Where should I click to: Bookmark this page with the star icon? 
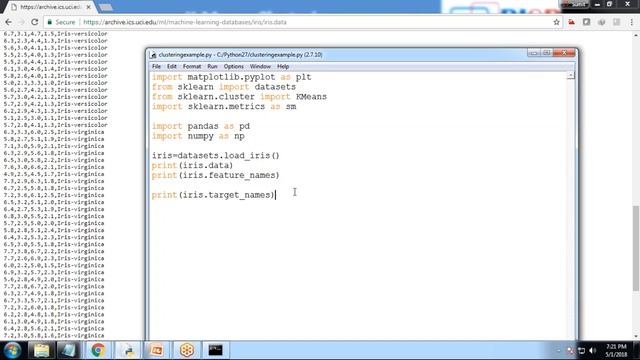(x=556, y=22)
